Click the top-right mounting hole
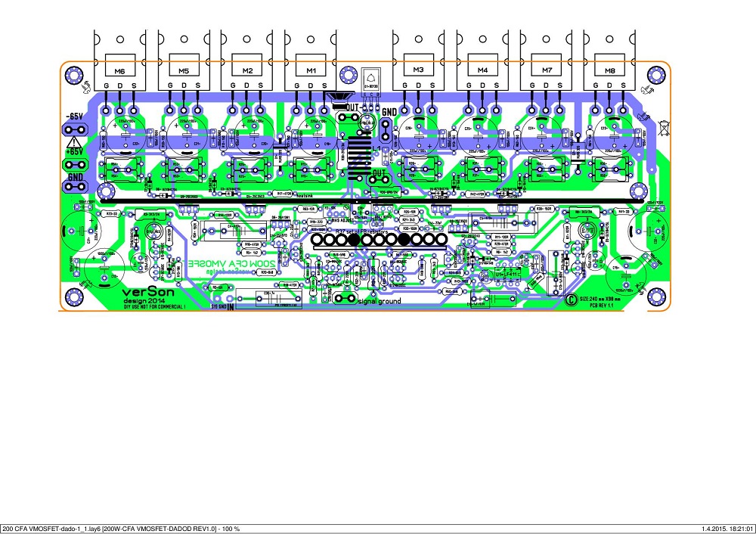The width and height of the screenshot is (756, 534). (656, 75)
